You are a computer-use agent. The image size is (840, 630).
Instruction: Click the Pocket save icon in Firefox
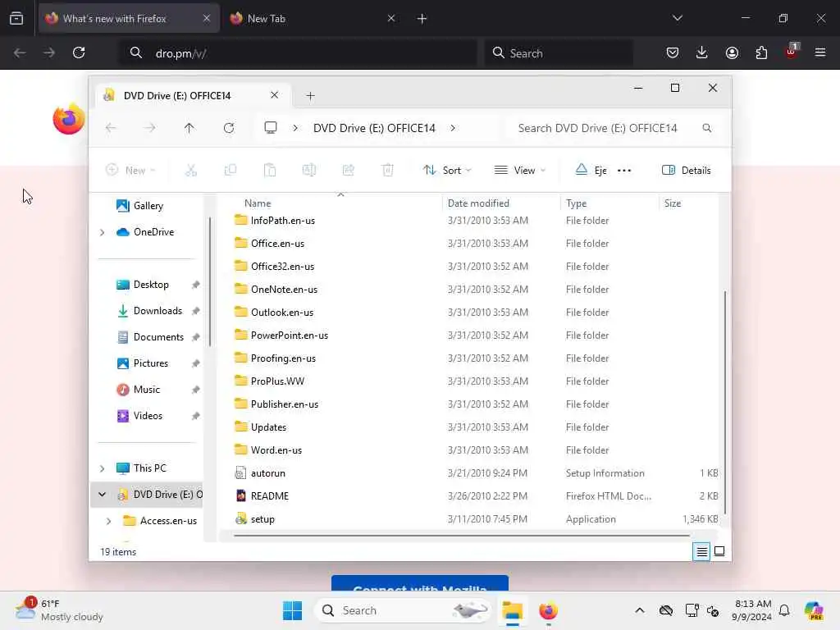click(673, 52)
